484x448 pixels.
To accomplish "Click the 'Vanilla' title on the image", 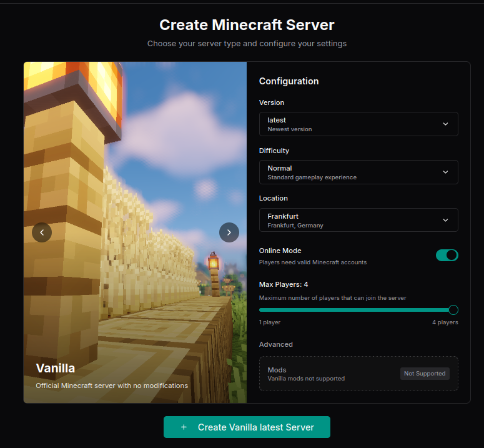I will click(55, 368).
